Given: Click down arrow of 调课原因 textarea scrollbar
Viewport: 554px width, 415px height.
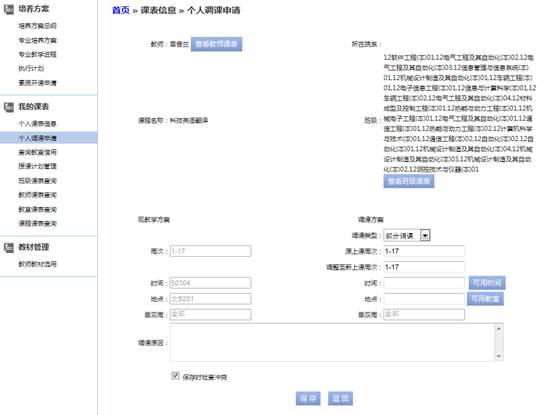Looking at the screenshot, I should pos(499,356).
